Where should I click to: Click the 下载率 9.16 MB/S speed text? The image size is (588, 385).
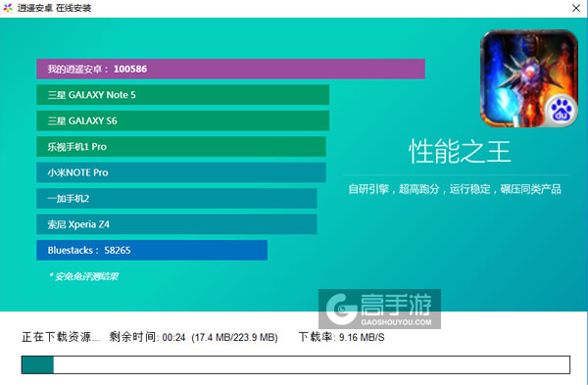[x=342, y=337]
